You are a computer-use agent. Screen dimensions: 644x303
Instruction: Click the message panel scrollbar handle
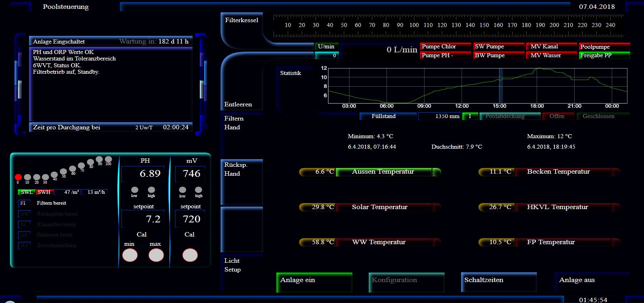point(202,89)
